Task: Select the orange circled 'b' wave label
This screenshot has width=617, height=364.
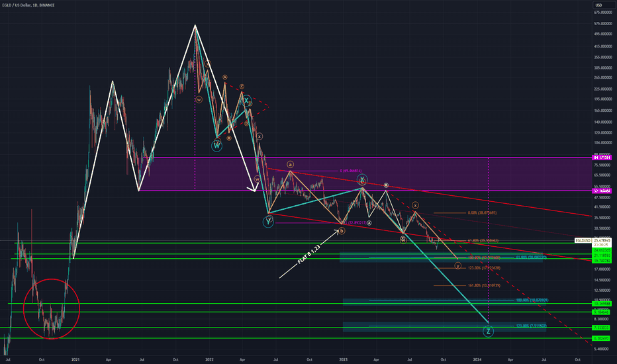Action: pyautogui.click(x=342, y=231)
